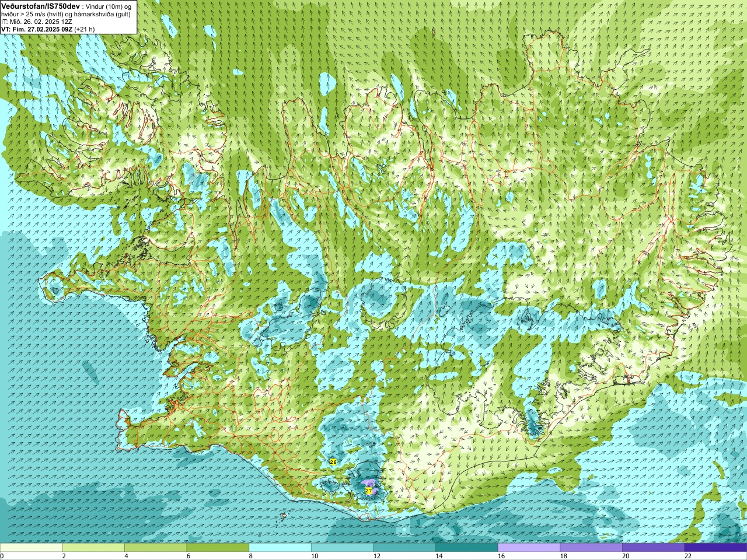747x560 pixels.
Task: Click the legend scale number 4
Action: [126, 556]
